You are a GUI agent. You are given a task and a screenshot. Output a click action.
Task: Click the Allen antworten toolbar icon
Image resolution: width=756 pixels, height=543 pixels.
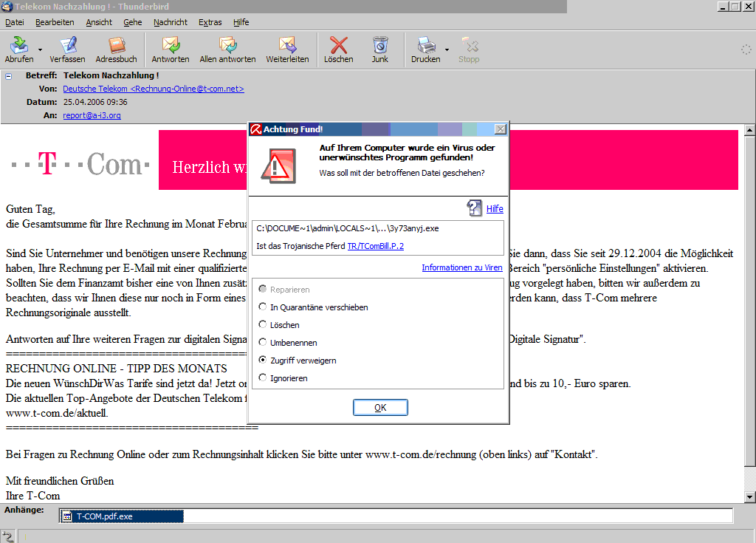tap(227, 45)
